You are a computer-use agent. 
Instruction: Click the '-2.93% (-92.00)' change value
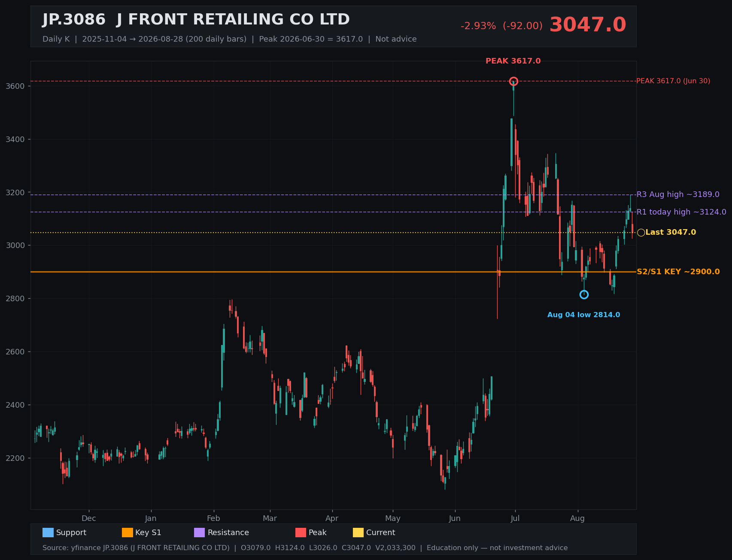501,26
